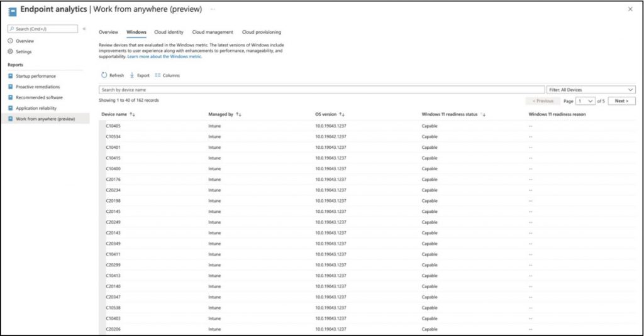Open the Application reliability report
Viewport: 644px width, 336px height.
point(36,108)
